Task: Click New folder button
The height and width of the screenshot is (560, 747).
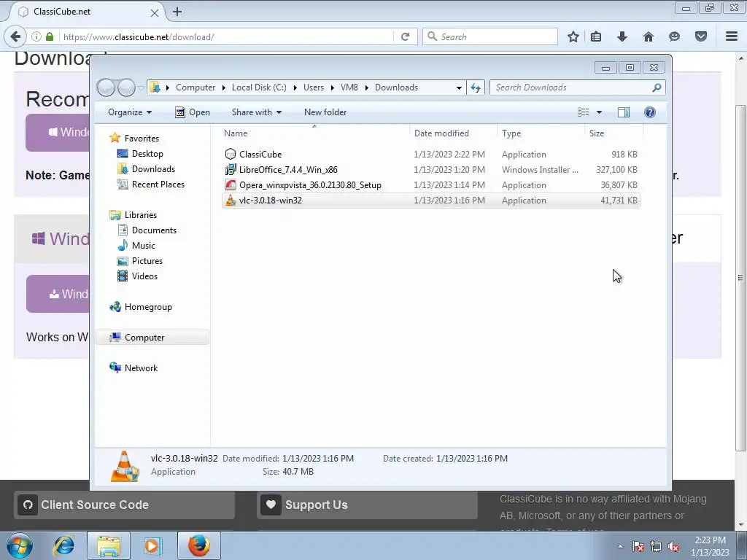Action: (x=325, y=112)
